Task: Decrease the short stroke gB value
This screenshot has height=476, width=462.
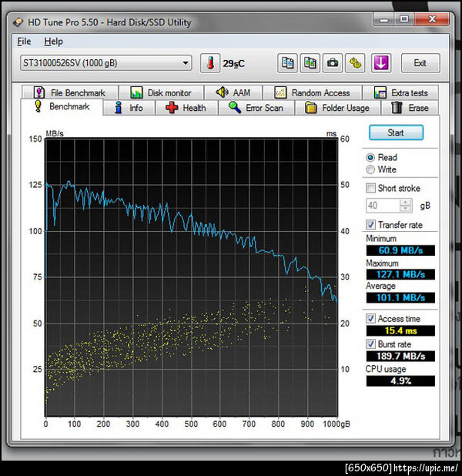Action: coord(406,209)
